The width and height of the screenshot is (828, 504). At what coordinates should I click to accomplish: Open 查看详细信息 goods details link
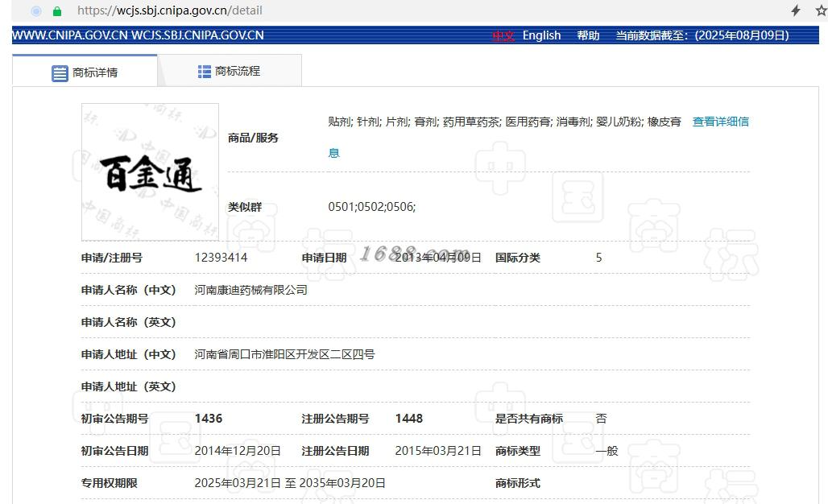720,122
